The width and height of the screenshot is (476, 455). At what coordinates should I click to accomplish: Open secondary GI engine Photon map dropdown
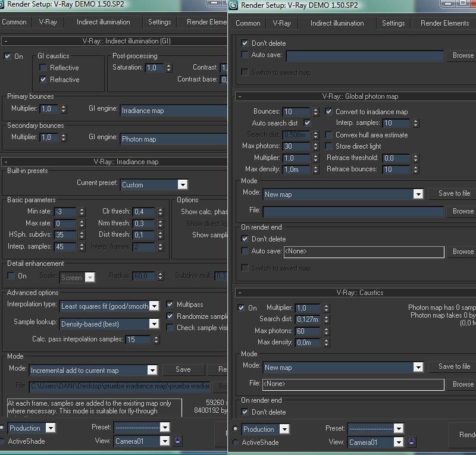174,139
